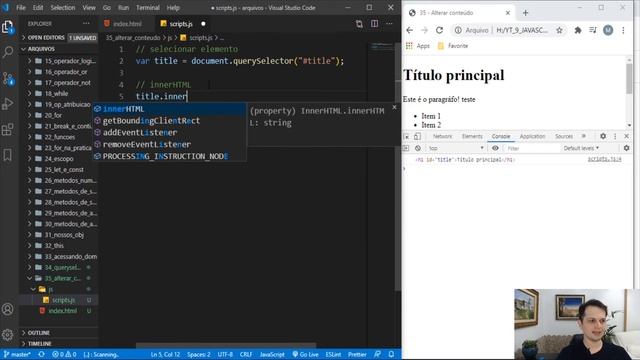Viewport: 640px width, 360px height.
Task: Open the scripts.js:4 source link in console
Action: coord(604,160)
